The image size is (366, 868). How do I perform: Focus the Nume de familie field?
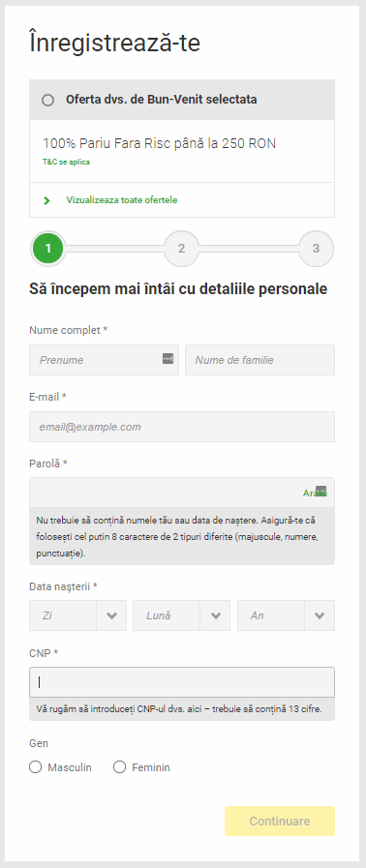pyautogui.click(x=259, y=360)
